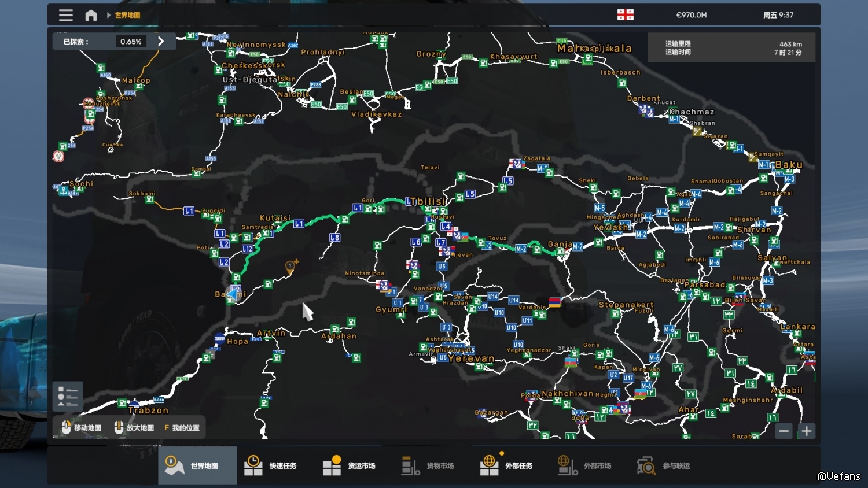Screen dimensions: 868x488
Task: Click the Derbent city label
Action: click(643, 98)
